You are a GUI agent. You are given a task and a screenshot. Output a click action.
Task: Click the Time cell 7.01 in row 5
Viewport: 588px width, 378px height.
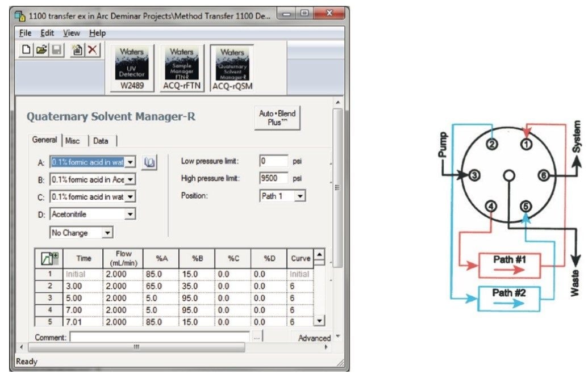point(84,322)
